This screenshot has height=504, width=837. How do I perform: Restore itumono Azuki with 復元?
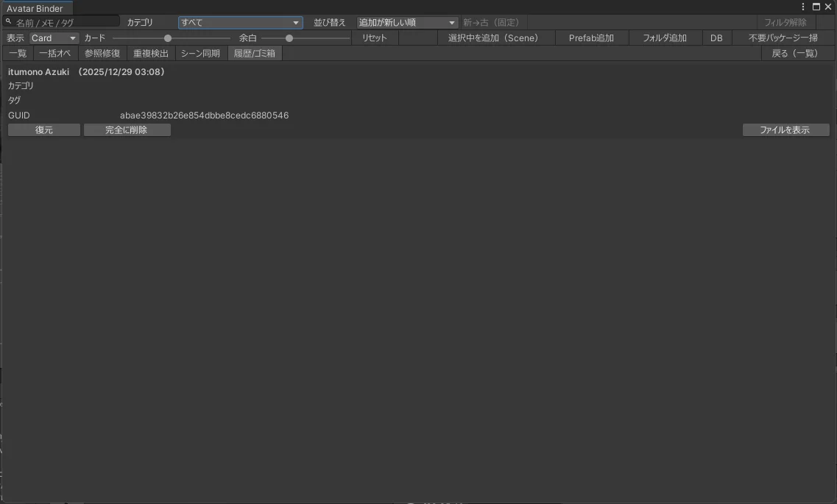click(44, 130)
